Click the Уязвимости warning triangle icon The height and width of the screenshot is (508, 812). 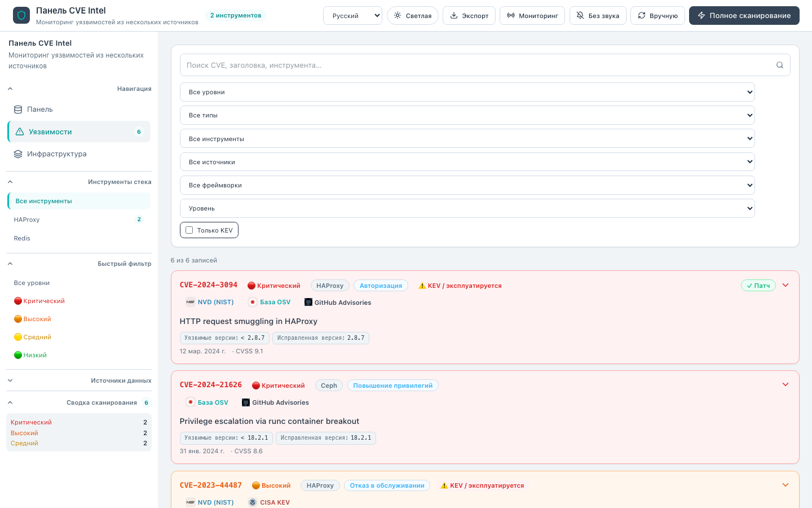[x=20, y=132]
